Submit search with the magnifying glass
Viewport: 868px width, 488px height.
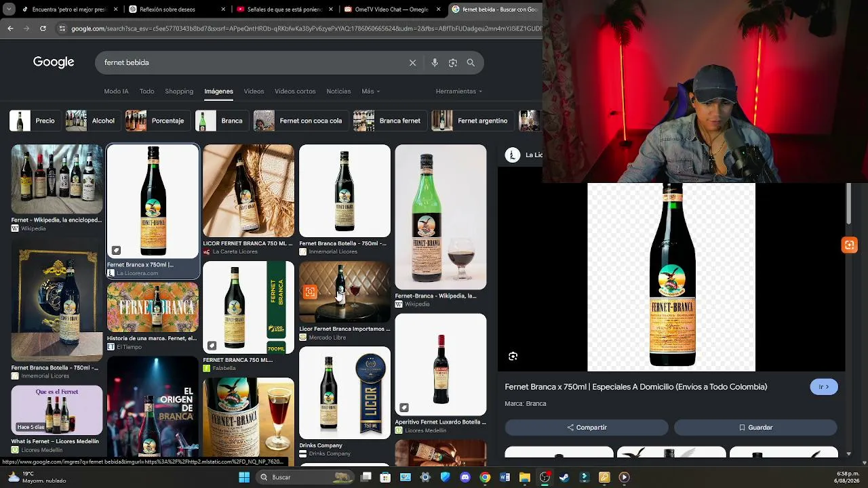pyautogui.click(x=471, y=62)
